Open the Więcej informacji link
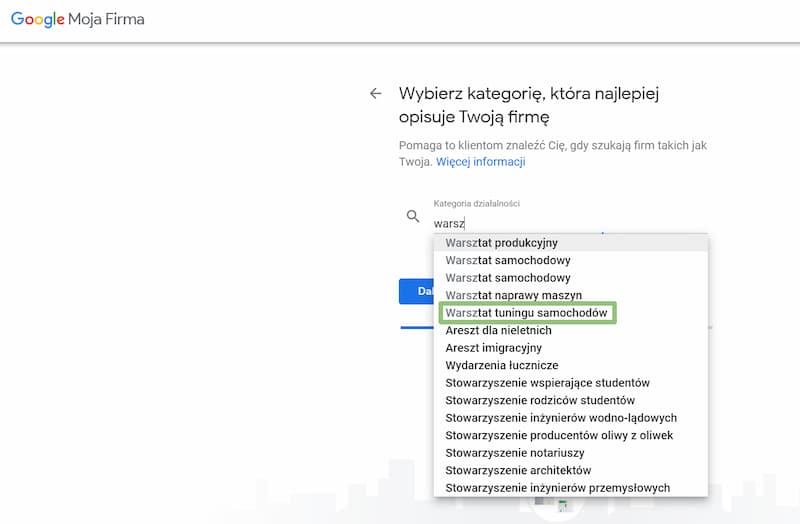The height and width of the screenshot is (524, 800). [x=481, y=162]
